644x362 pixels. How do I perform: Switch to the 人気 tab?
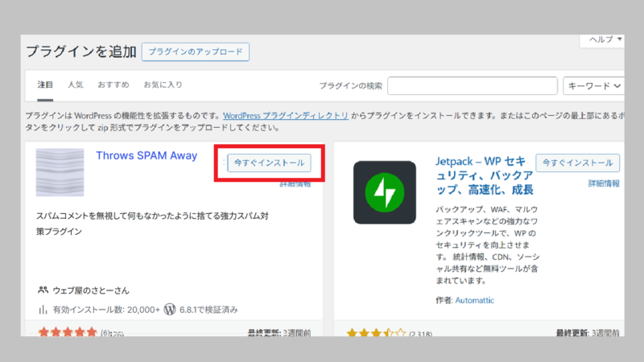pos(76,85)
